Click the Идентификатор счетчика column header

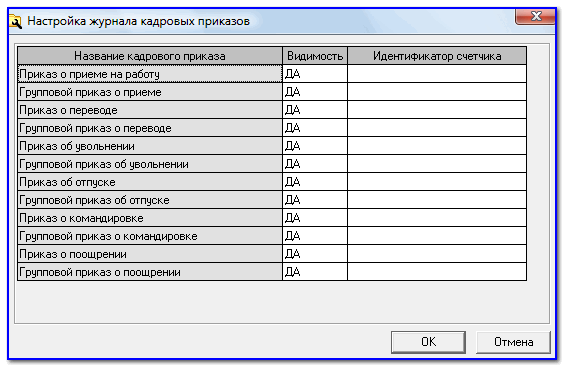[437, 56]
